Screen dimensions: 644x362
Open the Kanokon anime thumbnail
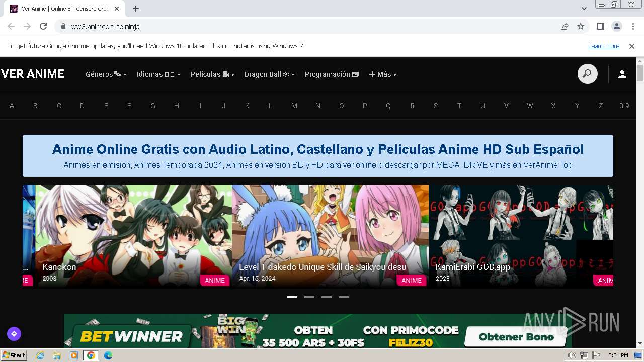(133, 236)
